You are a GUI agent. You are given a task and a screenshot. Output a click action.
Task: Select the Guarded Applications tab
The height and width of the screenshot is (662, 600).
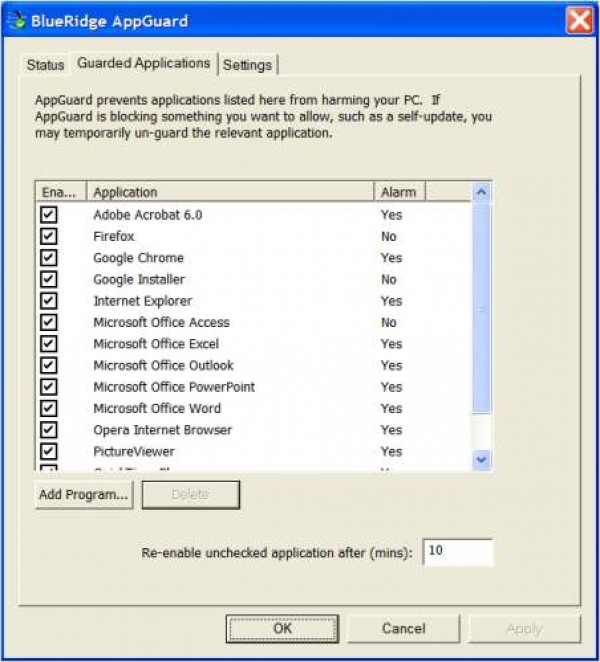(144, 63)
